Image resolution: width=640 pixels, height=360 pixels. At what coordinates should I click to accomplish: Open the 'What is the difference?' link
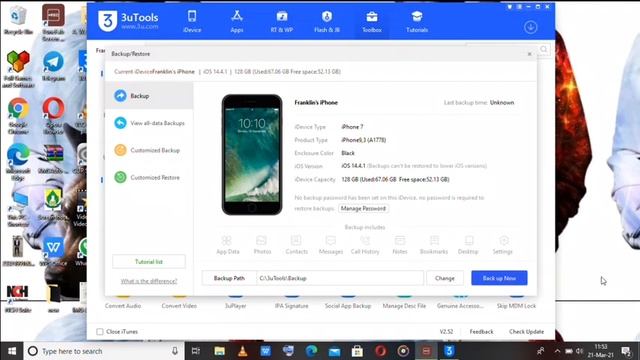coord(149,281)
